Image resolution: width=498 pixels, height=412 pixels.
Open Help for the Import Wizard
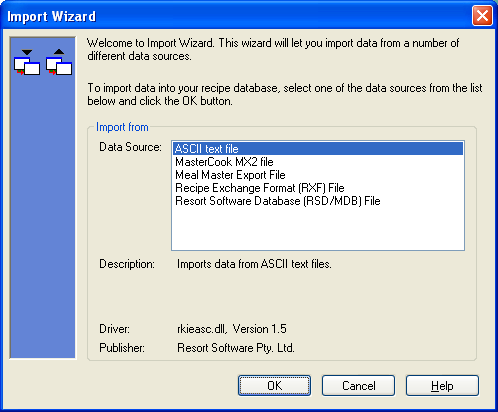[x=442, y=386]
